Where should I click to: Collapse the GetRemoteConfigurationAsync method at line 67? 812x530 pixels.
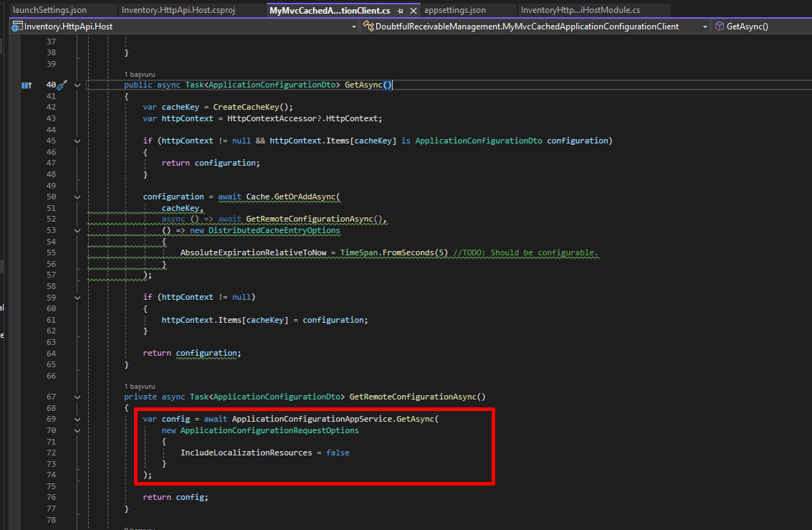point(77,397)
